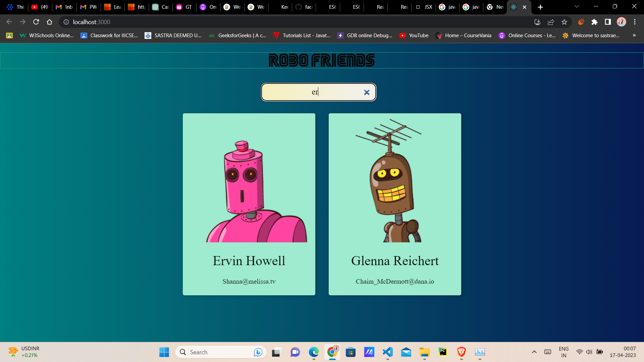Clear the search box with the X icon
Image resolution: width=644 pixels, height=362 pixels.
point(367,92)
